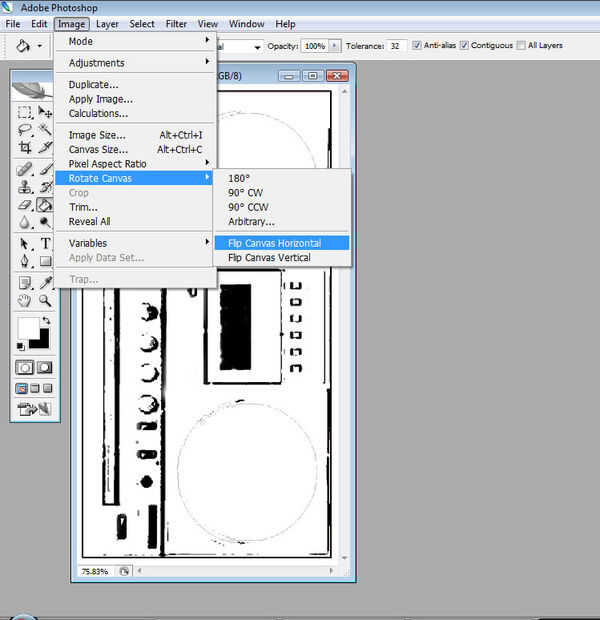Choose Duplicate... from Image menu
The width and height of the screenshot is (600, 620).
135,84
